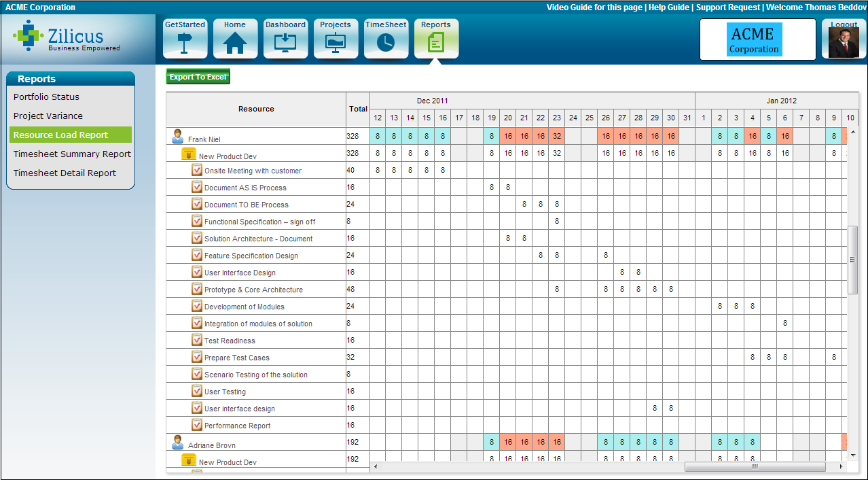Screen dimensions: 868x480
Task: Click the Export To Excel button
Action: pos(198,77)
